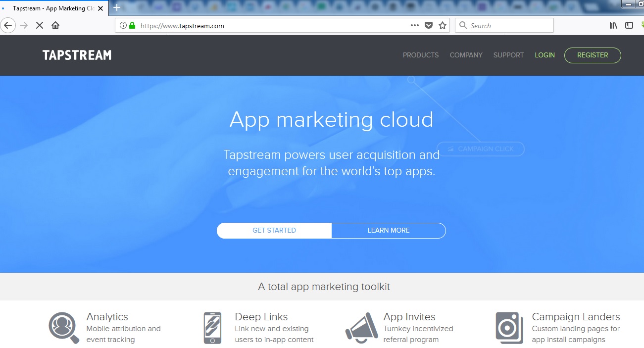Click 'Custom landing pages for' description text
644x348 pixels.
click(576, 329)
